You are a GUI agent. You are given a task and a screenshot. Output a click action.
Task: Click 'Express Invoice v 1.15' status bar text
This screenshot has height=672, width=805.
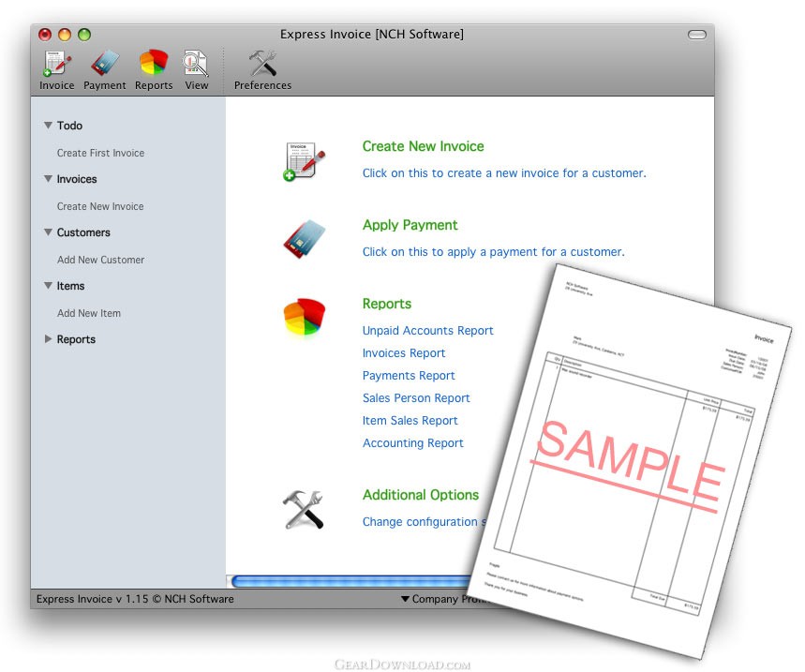click(135, 599)
